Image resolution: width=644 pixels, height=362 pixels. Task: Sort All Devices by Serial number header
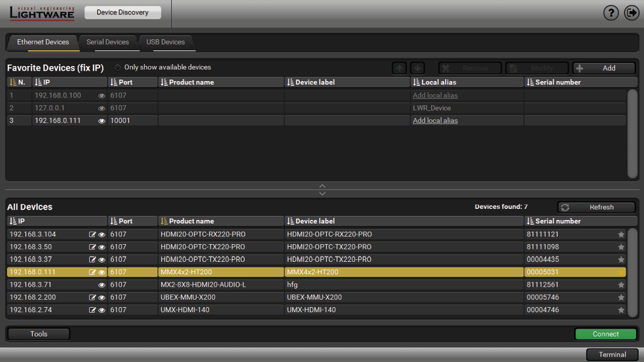pos(580,221)
